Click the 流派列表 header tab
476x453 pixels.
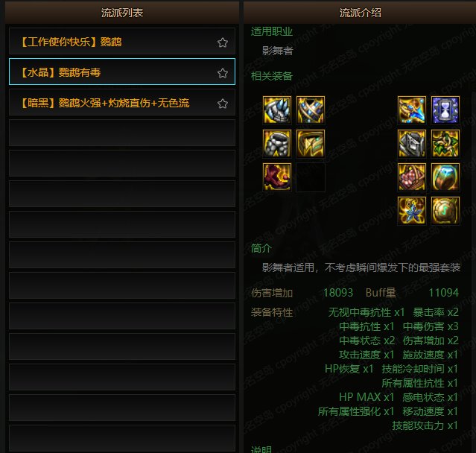pyautogui.click(x=122, y=13)
